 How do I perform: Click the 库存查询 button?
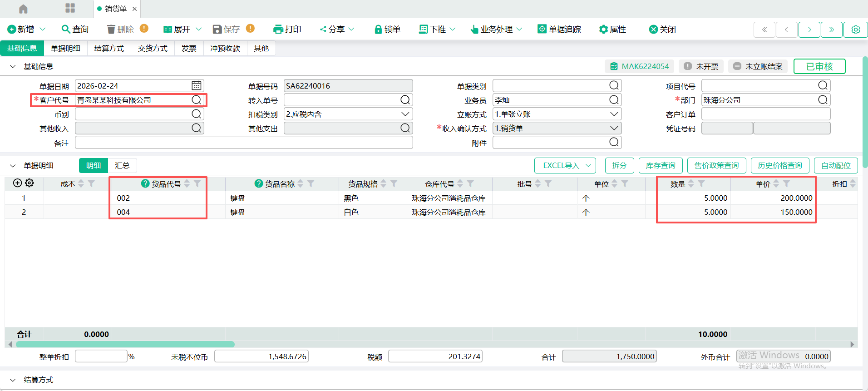point(660,166)
